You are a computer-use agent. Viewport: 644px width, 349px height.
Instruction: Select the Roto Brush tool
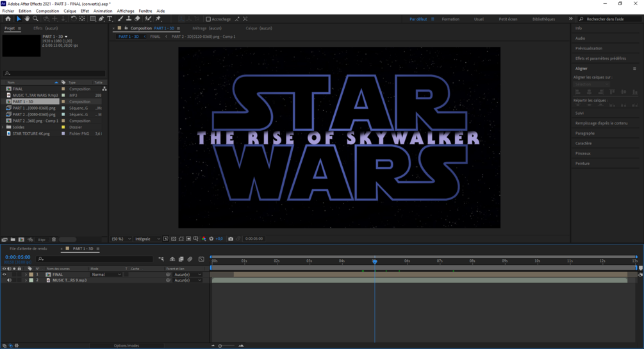(x=148, y=19)
